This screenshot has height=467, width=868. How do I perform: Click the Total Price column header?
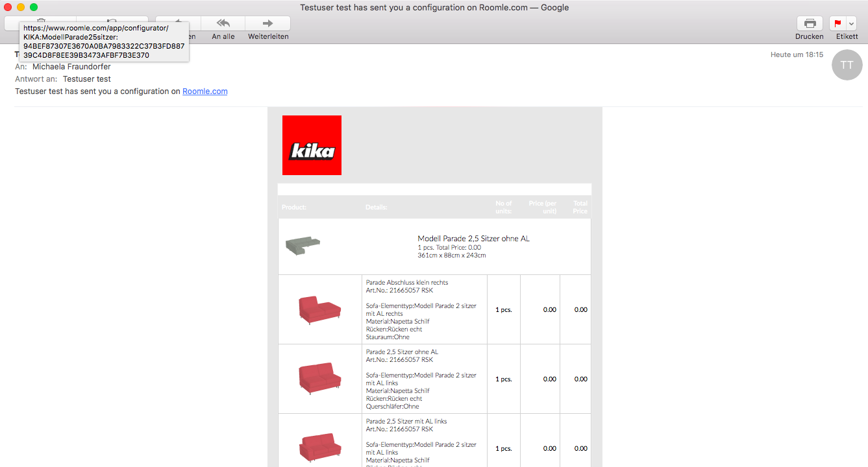pyautogui.click(x=580, y=207)
